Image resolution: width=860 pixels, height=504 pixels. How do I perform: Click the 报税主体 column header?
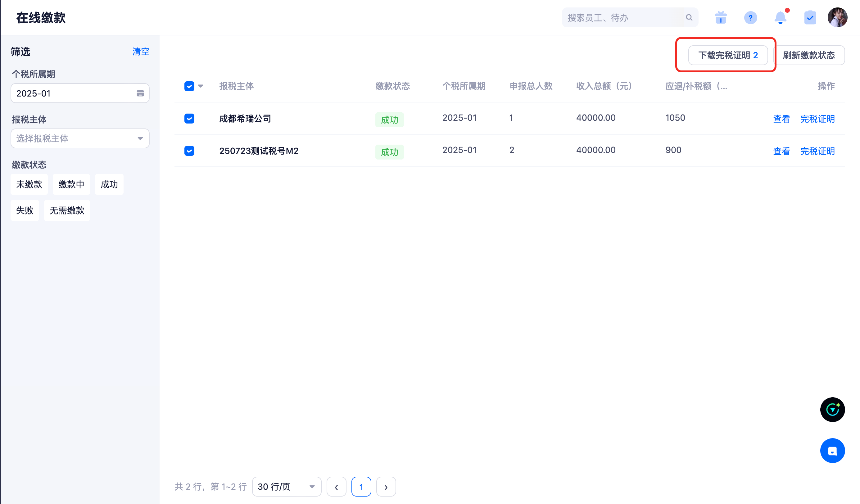tap(237, 86)
